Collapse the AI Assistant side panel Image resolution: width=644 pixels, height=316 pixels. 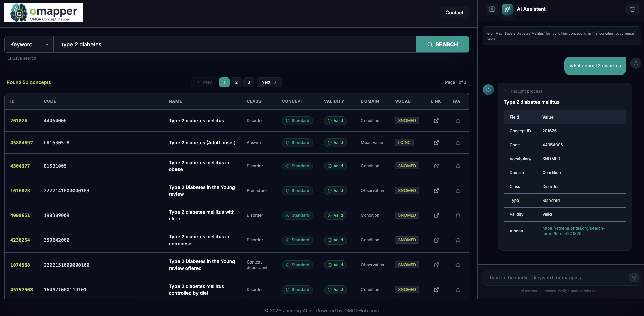click(492, 9)
